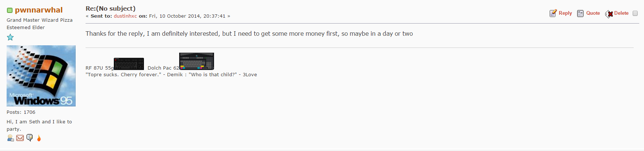Screen dimensions: 644x151
Task: Open the dustinhxc recipient link
Action: 125,16
